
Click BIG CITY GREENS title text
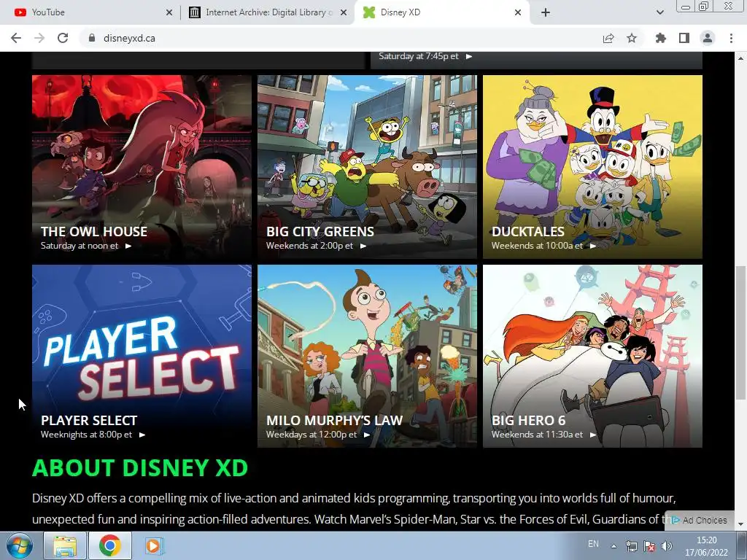coord(320,231)
